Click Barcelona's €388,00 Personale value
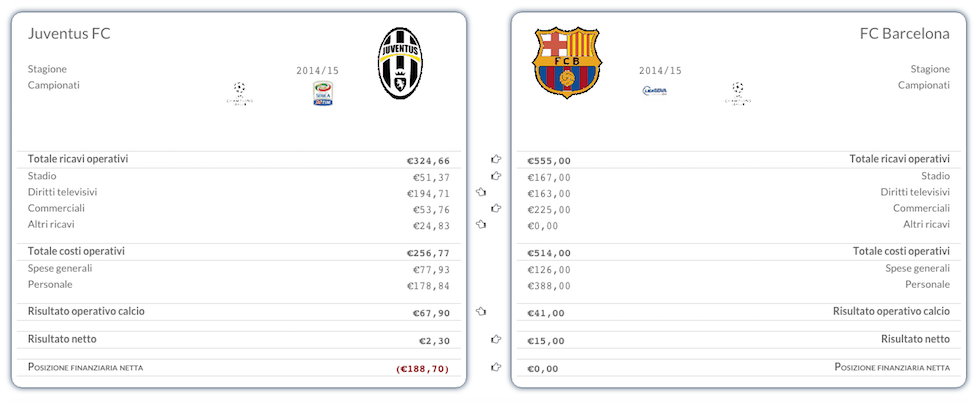 tap(550, 285)
